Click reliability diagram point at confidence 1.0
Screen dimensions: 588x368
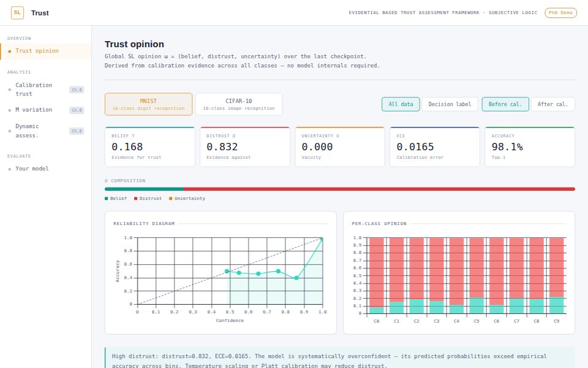click(322, 239)
